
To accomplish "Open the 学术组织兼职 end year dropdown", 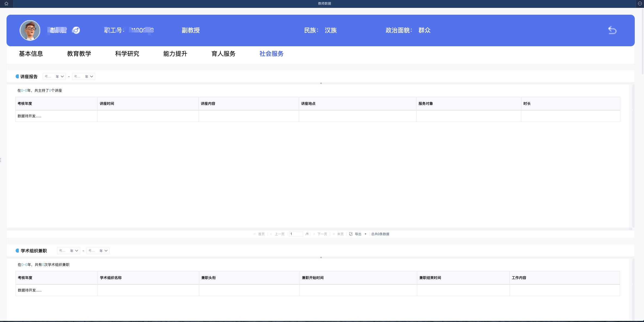I will (98, 251).
